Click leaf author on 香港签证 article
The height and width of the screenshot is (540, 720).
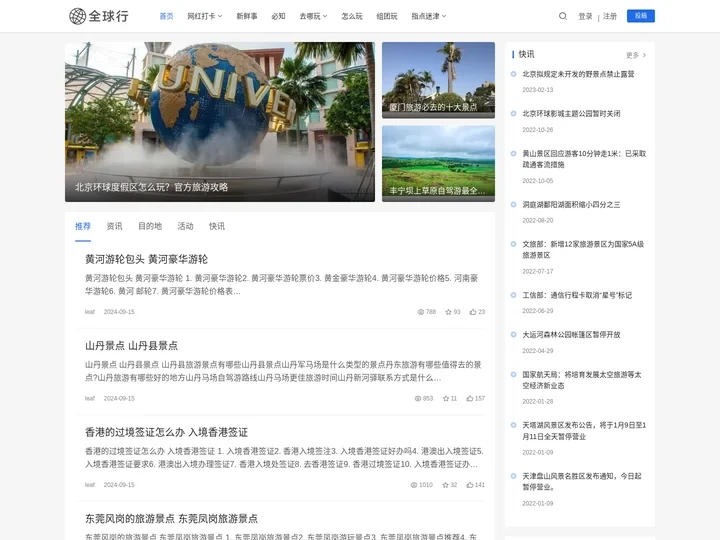(90, 485)
